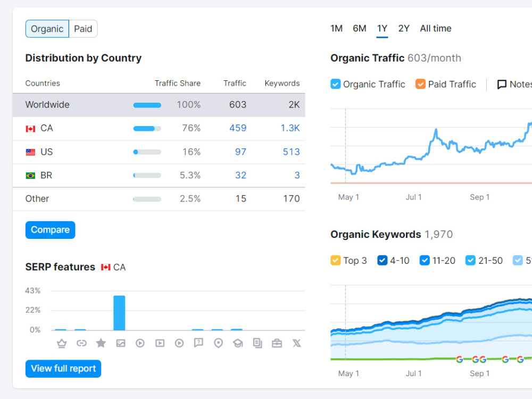Click the site links chain icon
The image size is (532, 399).
point(81,343)
